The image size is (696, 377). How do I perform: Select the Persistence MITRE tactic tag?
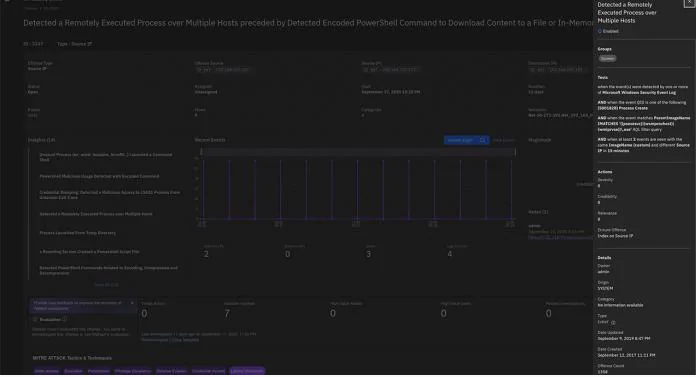[99, 371]
